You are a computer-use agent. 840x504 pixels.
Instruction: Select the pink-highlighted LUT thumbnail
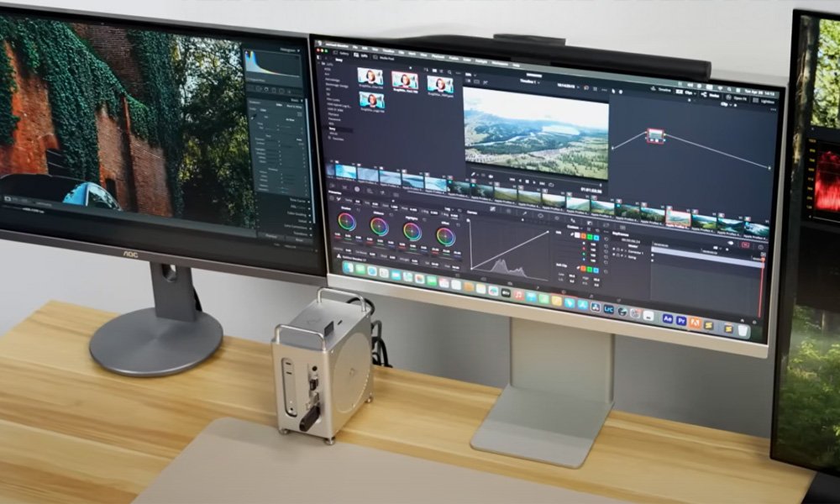(x=405, y=80)
